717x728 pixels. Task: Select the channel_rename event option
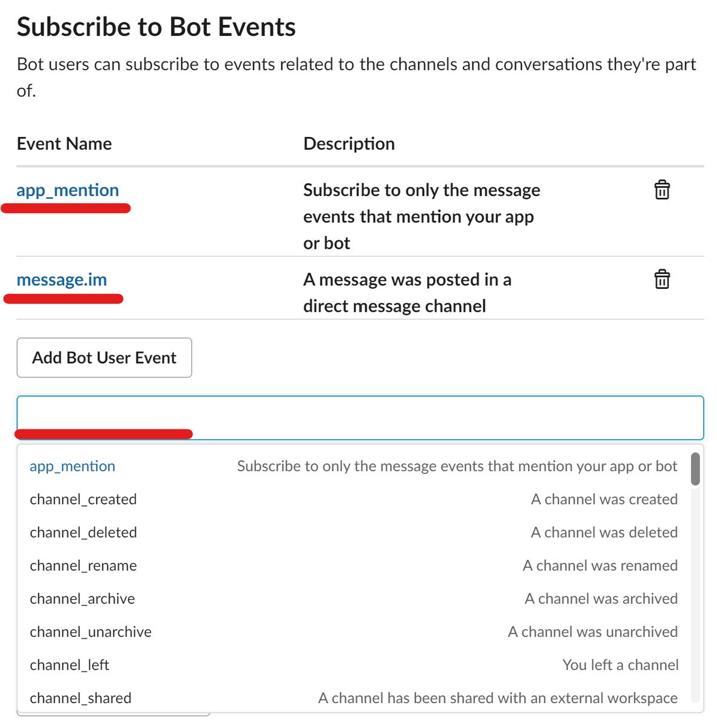pyautogui.click(x=354, y=565)
